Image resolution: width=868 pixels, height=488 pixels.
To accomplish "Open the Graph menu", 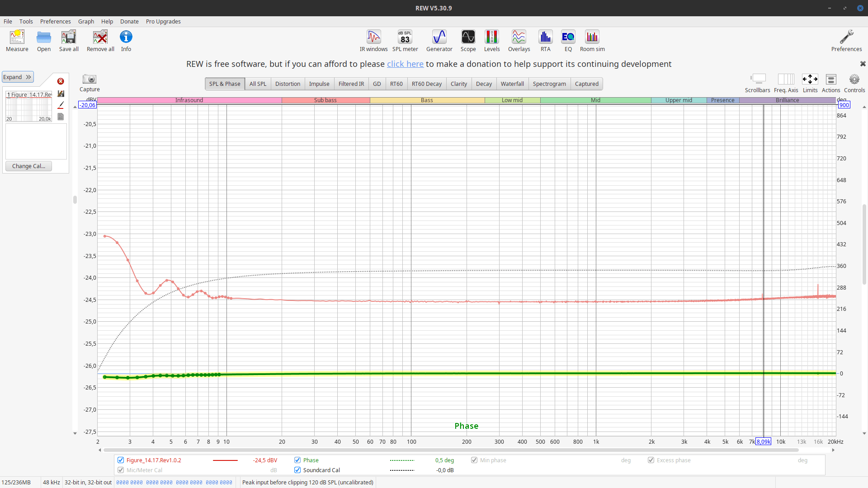I will point(86,21).
